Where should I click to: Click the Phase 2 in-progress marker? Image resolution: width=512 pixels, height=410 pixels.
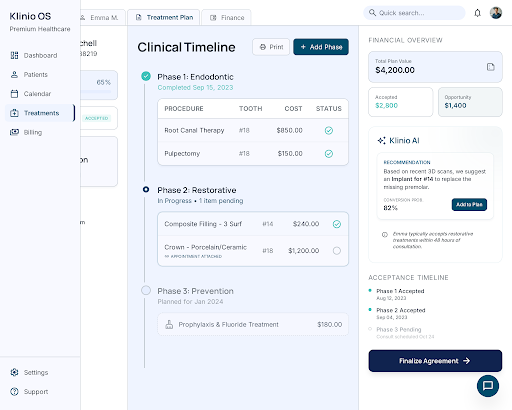click(x=146, y=189)
